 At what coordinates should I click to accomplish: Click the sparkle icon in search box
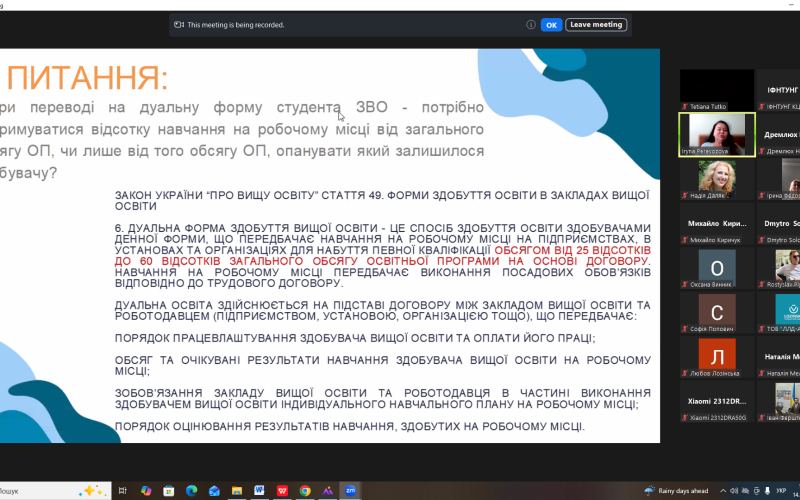tap(90, 491)
